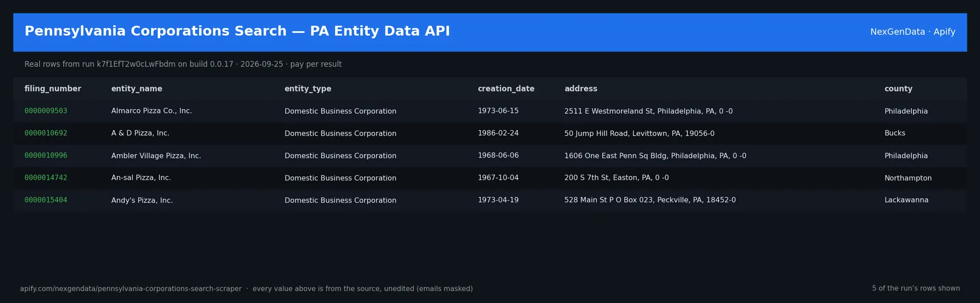Viewport: 980px width, 303px height.
Task: Click creation date 1967-10-04
Action: [x=498, y=178]
